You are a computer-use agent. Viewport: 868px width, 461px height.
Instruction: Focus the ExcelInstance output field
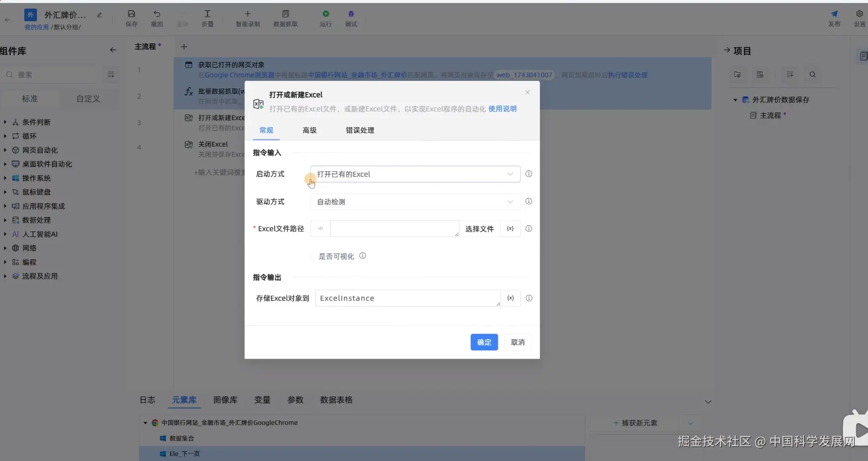point(408,298)
